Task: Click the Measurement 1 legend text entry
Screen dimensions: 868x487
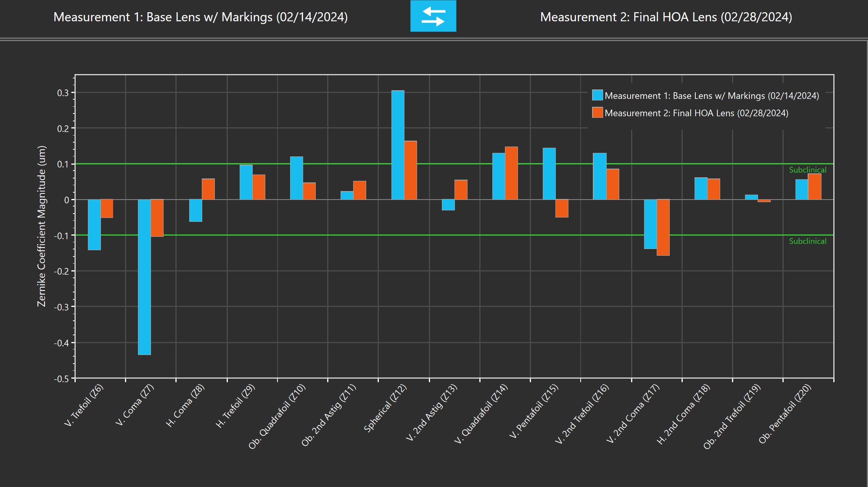Action: click(x=712, y=96)
